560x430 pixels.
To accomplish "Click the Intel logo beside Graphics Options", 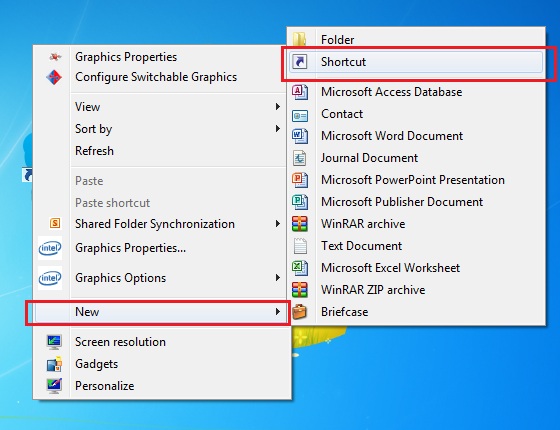I will point(50,278).
